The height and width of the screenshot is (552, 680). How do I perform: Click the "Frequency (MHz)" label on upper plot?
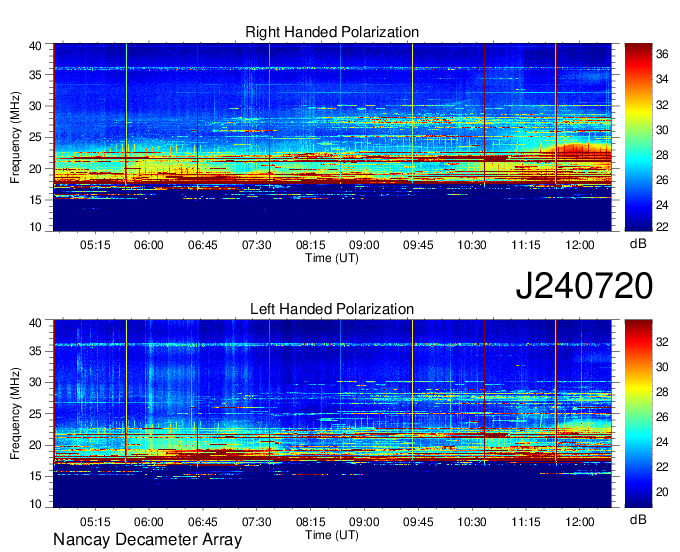(15, 137)
